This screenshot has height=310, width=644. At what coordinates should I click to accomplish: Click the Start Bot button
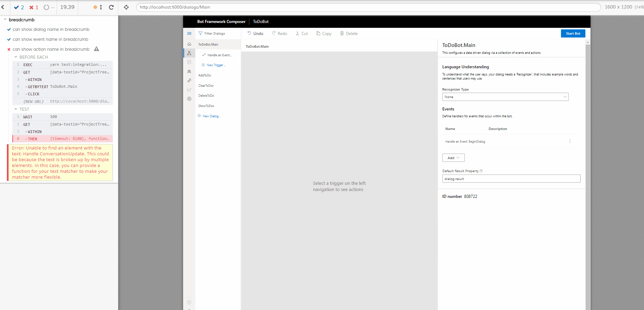tap(573, 33)
